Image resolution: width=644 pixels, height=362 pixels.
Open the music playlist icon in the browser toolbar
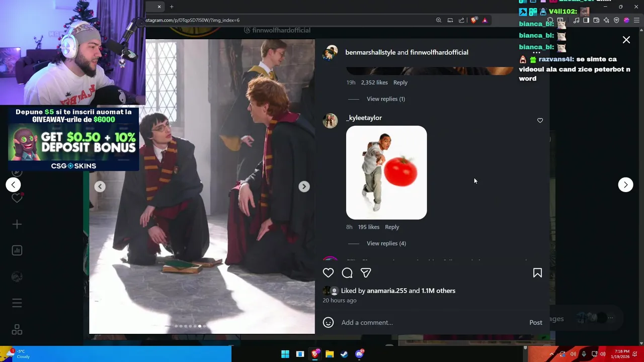click(x=576, y=20)
